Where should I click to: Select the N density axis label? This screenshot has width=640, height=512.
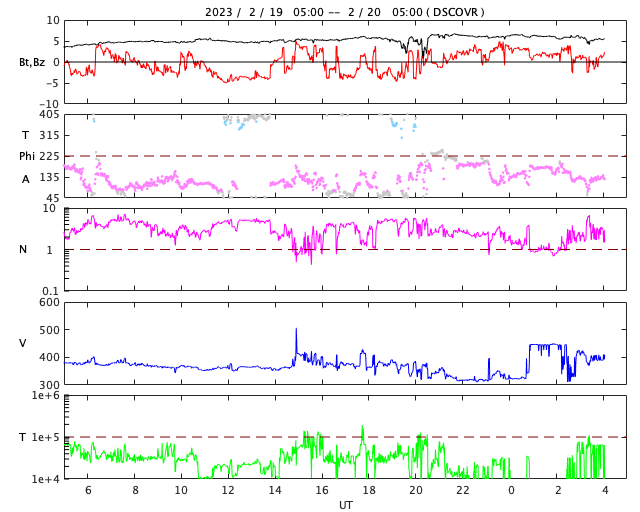click(x=23, y=249)
